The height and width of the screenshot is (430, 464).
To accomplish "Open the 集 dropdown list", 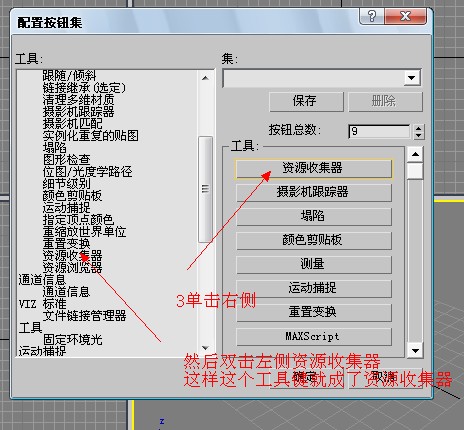I will coord(412,78).
